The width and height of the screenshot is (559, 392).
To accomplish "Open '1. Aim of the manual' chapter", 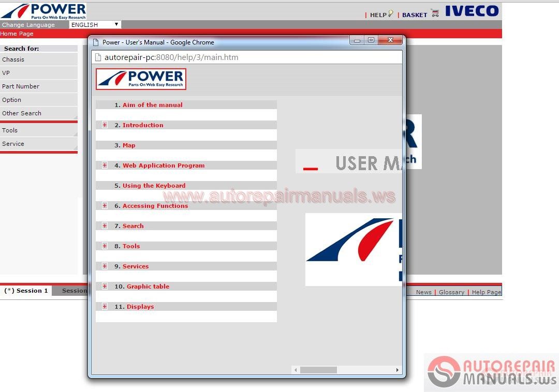I will pyautogui.click(x=152, y=105).
